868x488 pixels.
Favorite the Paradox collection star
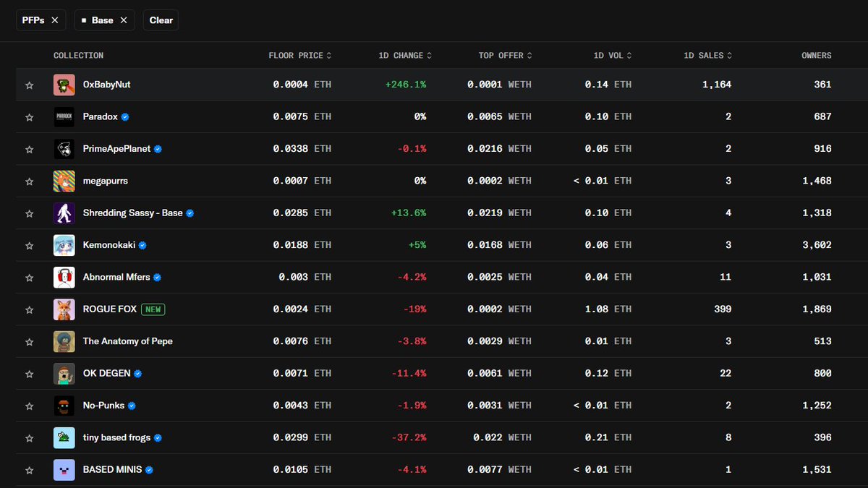point(30,117)
